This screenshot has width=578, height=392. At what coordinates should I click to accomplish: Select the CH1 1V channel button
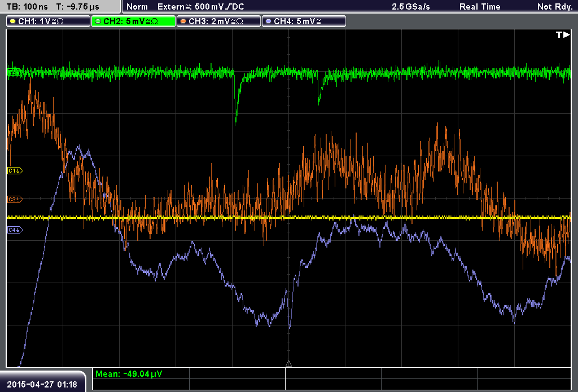pyautogui.click(x=48, y=21)
